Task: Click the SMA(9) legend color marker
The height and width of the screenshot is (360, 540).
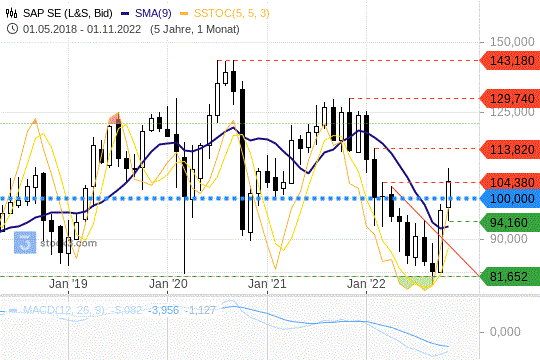Action: click(x=125, y=14)
